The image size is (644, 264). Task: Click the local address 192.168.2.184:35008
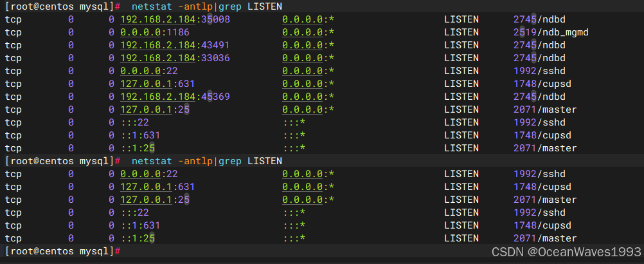pyautogui.click(x=175, y=19)
